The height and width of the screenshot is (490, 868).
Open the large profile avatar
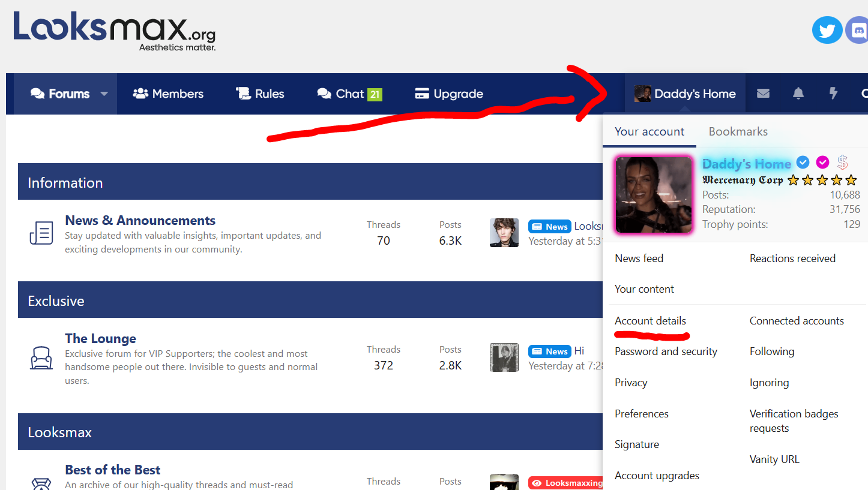pos(654,195)
